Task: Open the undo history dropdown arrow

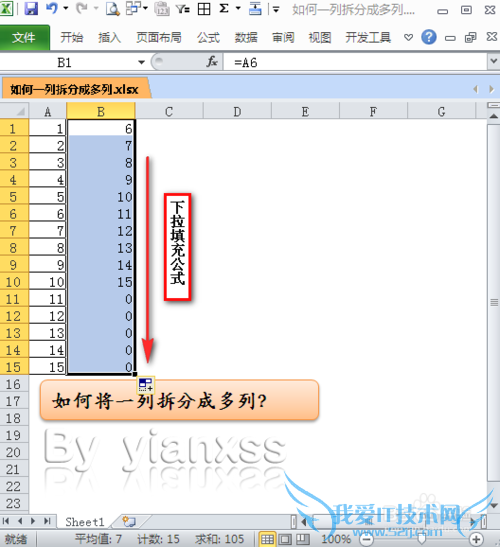Action: [x=66, y=8]
